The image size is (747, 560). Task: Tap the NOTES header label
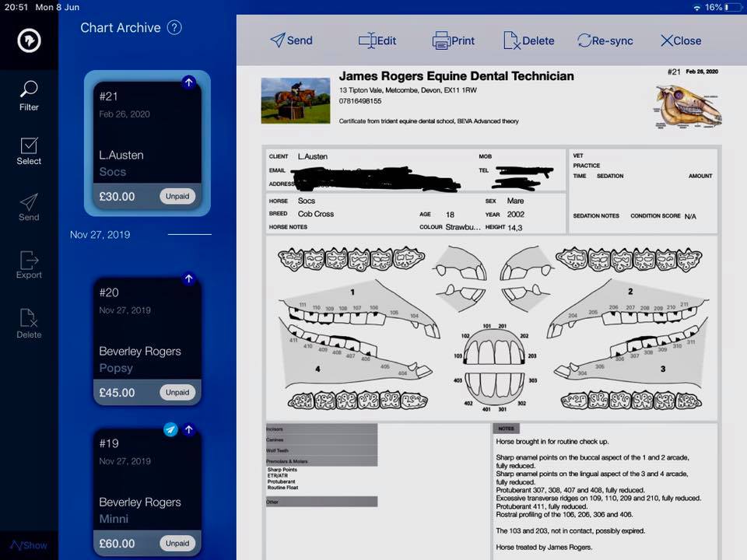coord(506,429)
